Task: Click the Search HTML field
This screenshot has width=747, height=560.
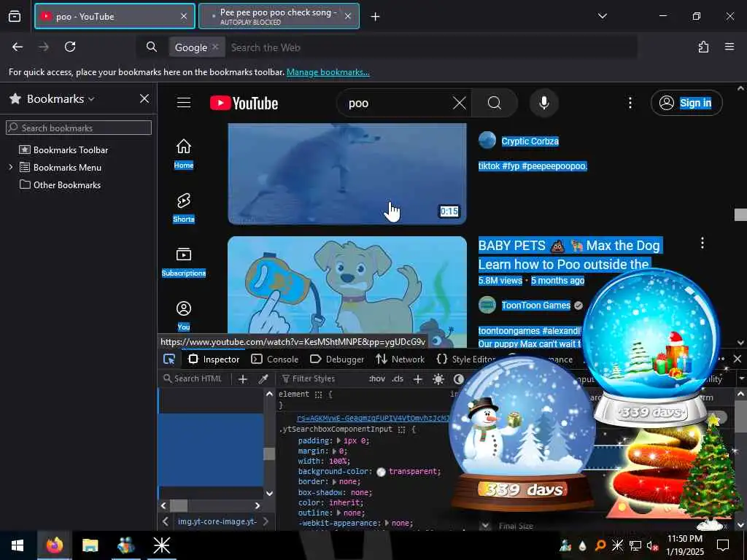Action: pos(197,379)
